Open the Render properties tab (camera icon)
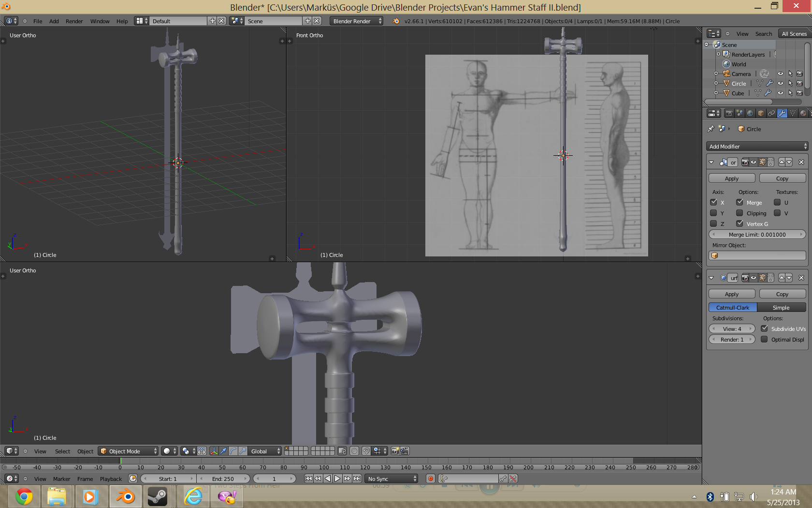This screenshot has width=812, height=508. point(729,113)
